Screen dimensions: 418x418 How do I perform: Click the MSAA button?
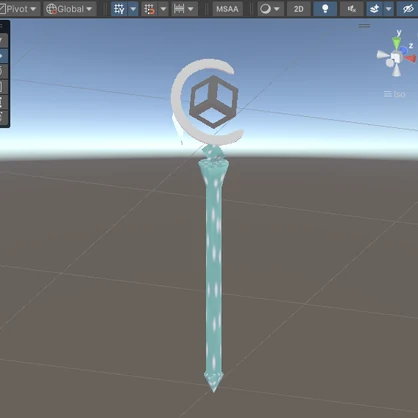(x=227, y=9)
